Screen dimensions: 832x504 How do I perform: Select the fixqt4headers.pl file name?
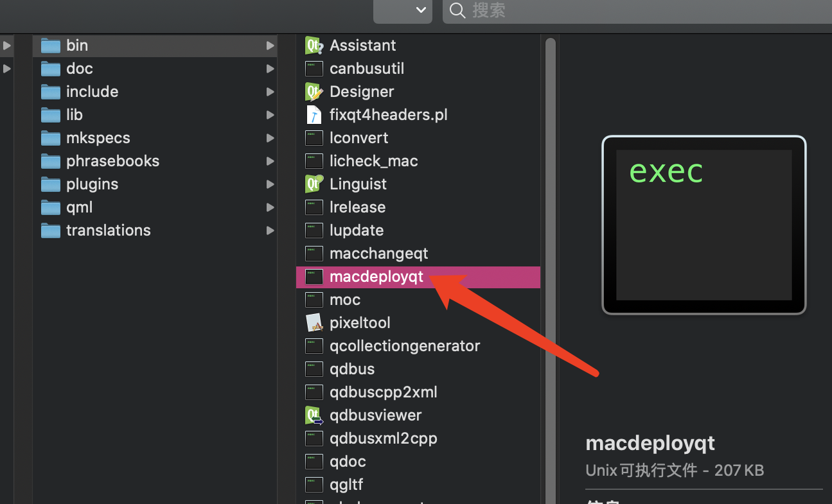(x=389, y=115)
